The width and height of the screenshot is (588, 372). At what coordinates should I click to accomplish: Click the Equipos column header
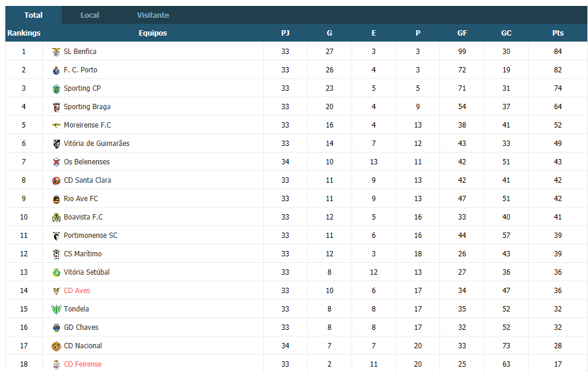pos(153,33)
